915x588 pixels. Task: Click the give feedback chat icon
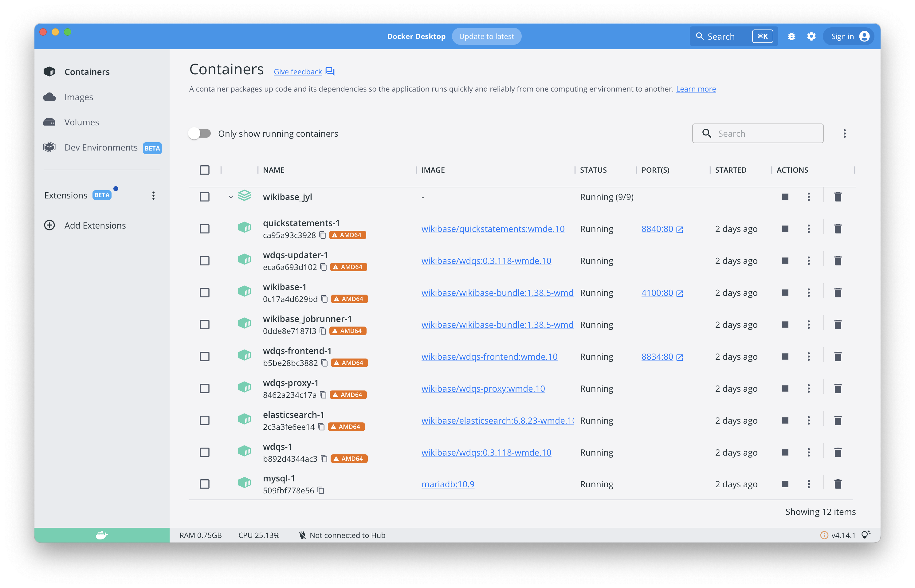[x=330, y=71]
